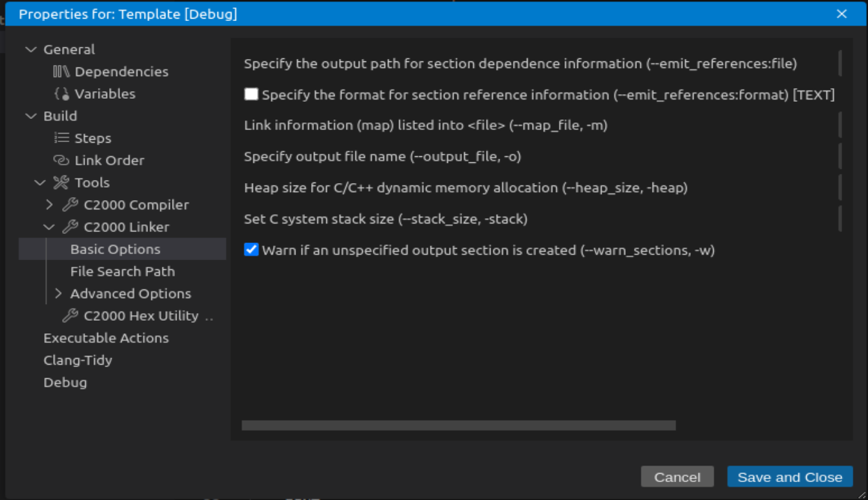The image size is (868, 500).
Task: Expand the Advanced Options node
Action: click(58, 293)
